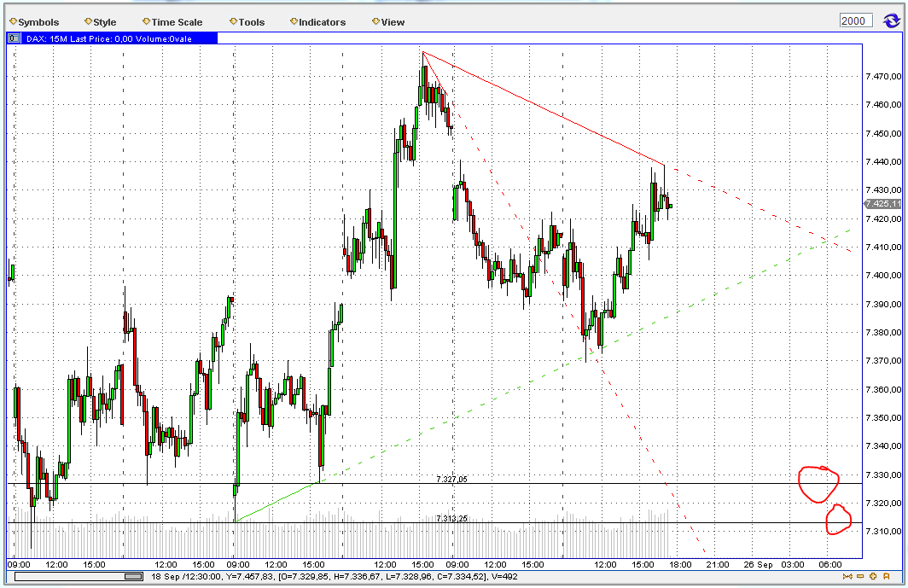Click the horizontal scrollbar thumb at bottom
The image size is (908, 588).
[x=134, y=576]
